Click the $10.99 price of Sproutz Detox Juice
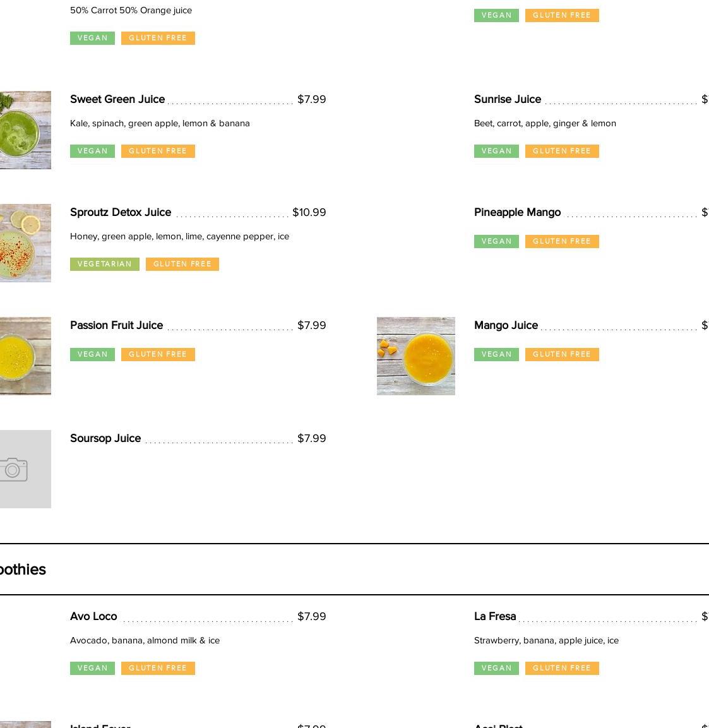 click(309, 212)
